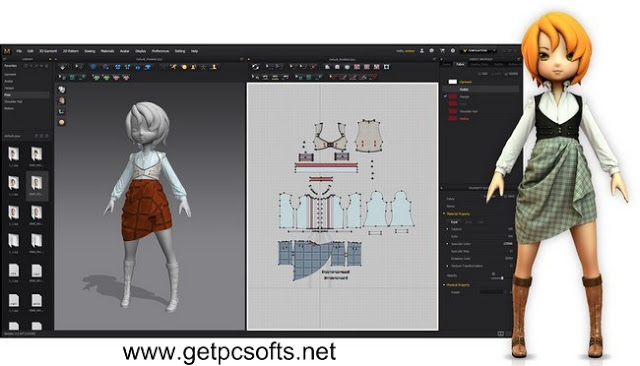This screenshot has width=640, height=366.
Task: Open the Sewing menu
Action: tap(90, 51)
